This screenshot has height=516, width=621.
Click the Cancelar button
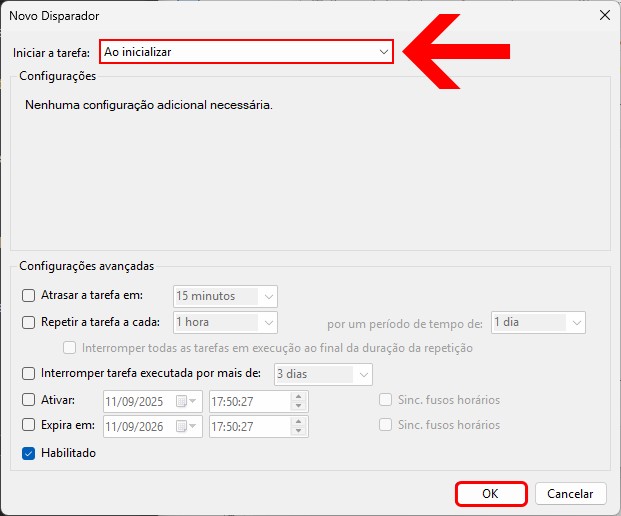(570, 494)
